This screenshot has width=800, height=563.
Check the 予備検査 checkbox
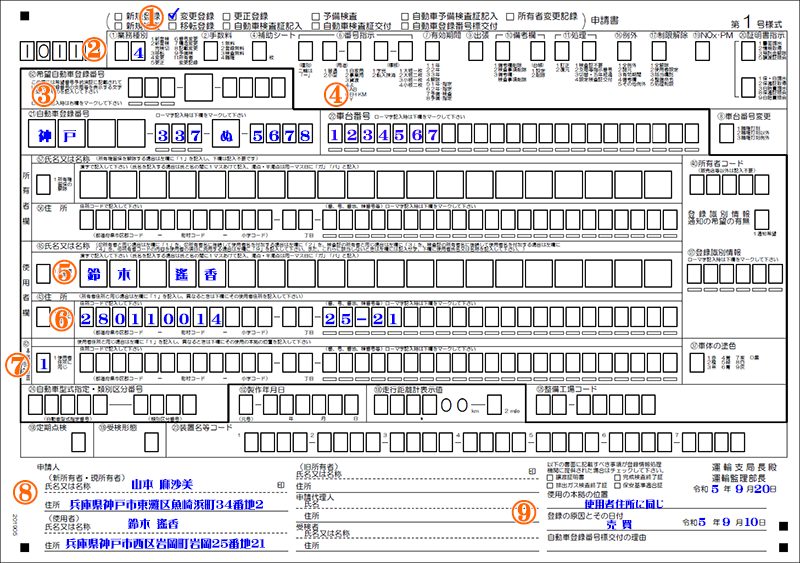[x=316, y=17]
